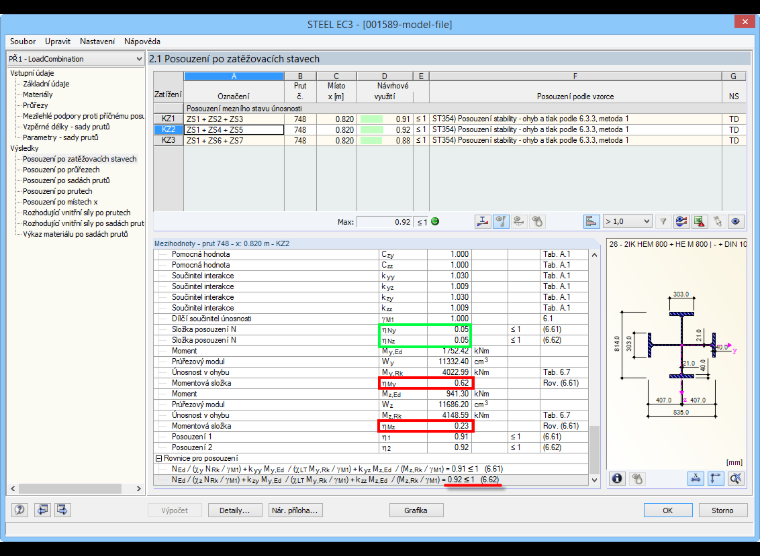Open the Nastavení menu
This screenshot has width=760, height=556.
[97, 41]
